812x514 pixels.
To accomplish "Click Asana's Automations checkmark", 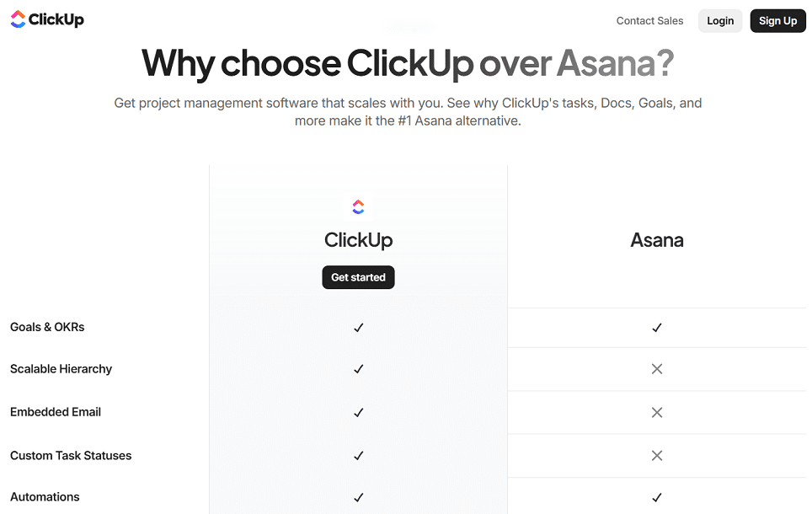I will point(657,497).
